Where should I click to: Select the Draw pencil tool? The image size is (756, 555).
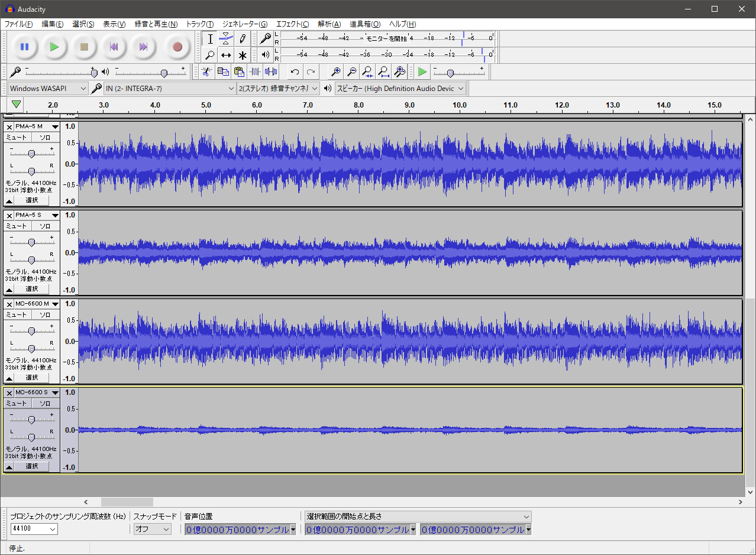[x=243, y=39]
